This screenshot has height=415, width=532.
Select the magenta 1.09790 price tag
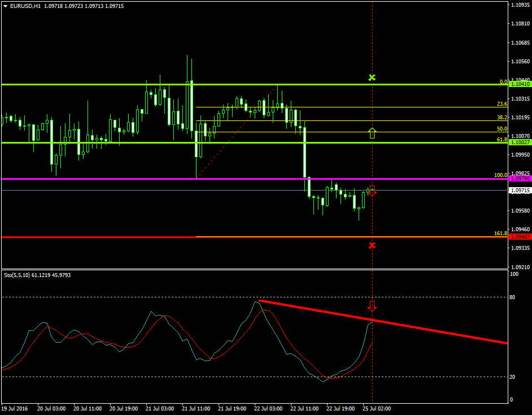tap(520, 179)
